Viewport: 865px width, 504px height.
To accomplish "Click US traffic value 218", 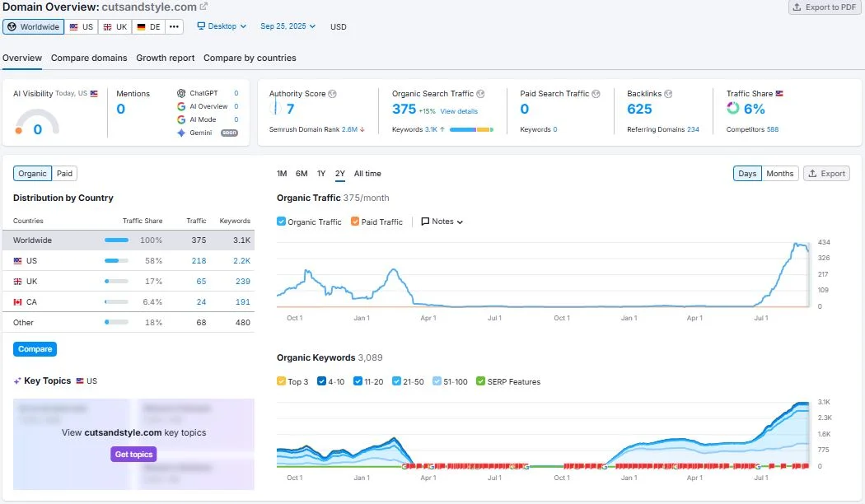I will coord(199,261).
